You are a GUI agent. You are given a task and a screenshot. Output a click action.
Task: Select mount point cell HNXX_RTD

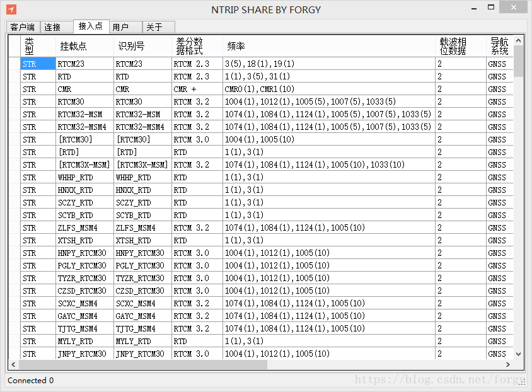(x=84, y=190)
